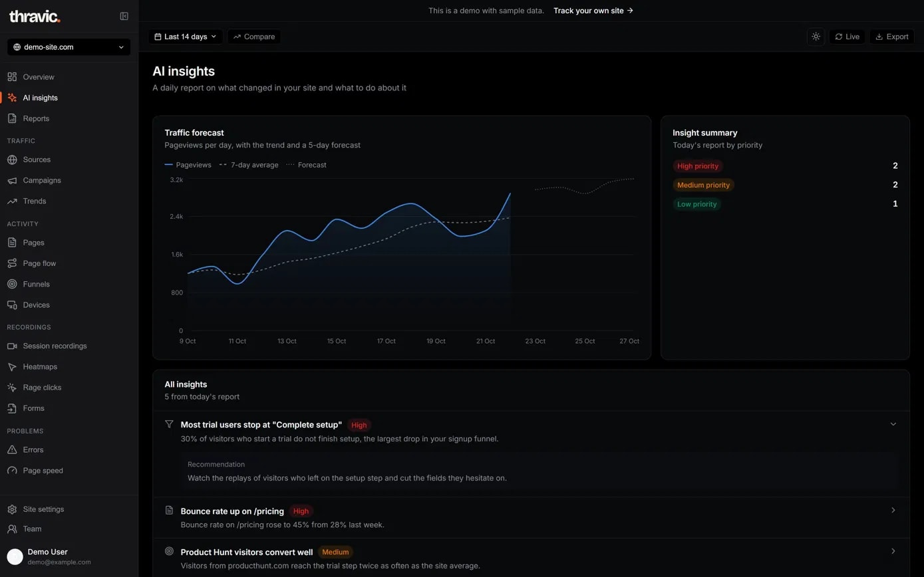The image size is (924, 577).
Task: Open the Last 14 days date range dropdown
Action: tap(186, 37)
